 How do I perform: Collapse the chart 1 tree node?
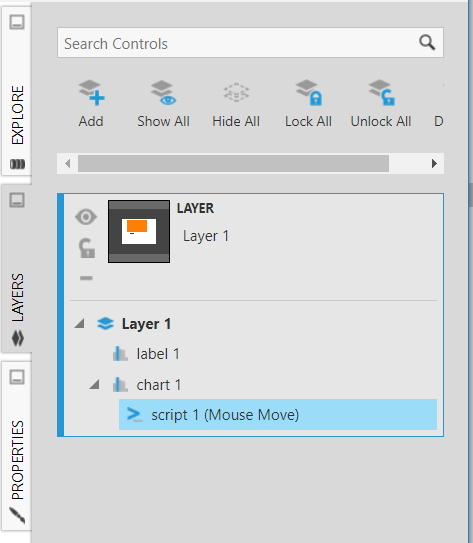[95, 385]
